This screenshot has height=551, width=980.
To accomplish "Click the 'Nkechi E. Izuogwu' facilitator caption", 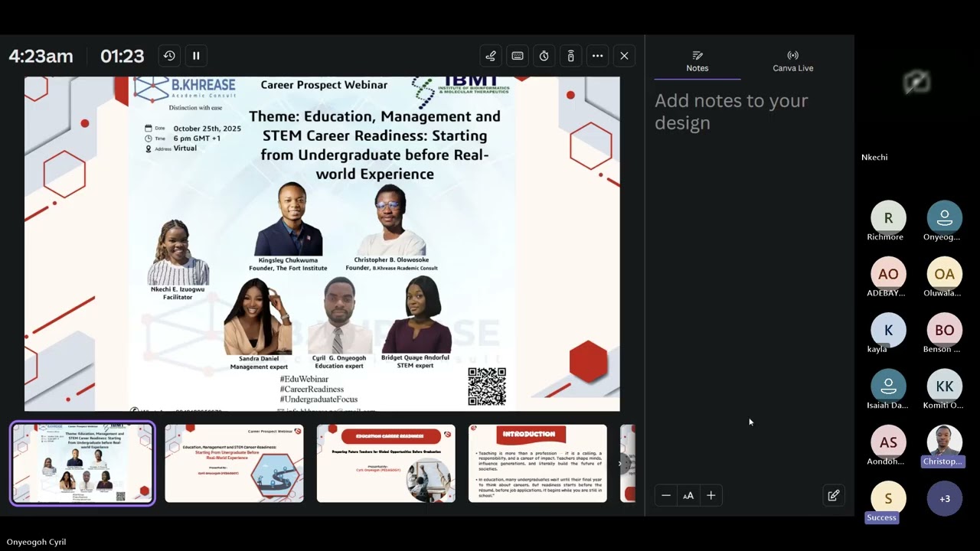I will [x=178, y=290].
